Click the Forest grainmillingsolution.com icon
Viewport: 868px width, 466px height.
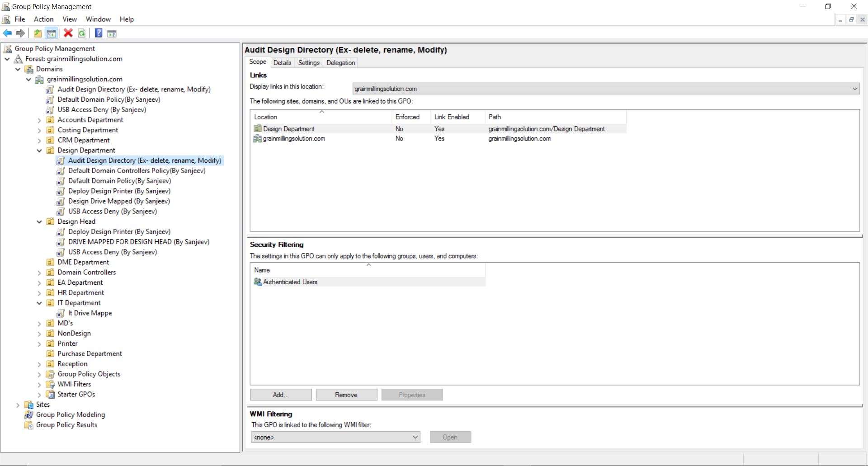tap(19, 59)
